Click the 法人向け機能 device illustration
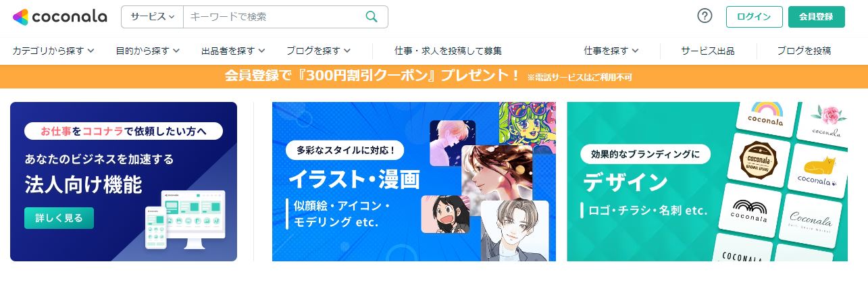 point(185,218)
